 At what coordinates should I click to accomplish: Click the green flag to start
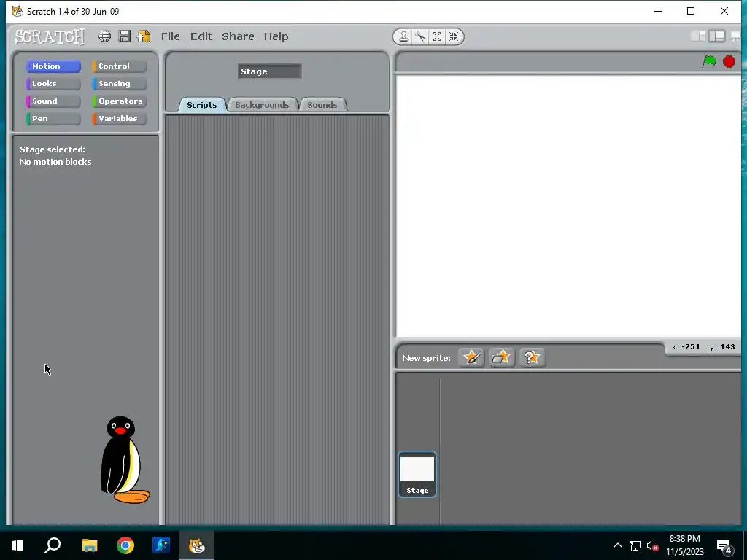tap(709, 61)
